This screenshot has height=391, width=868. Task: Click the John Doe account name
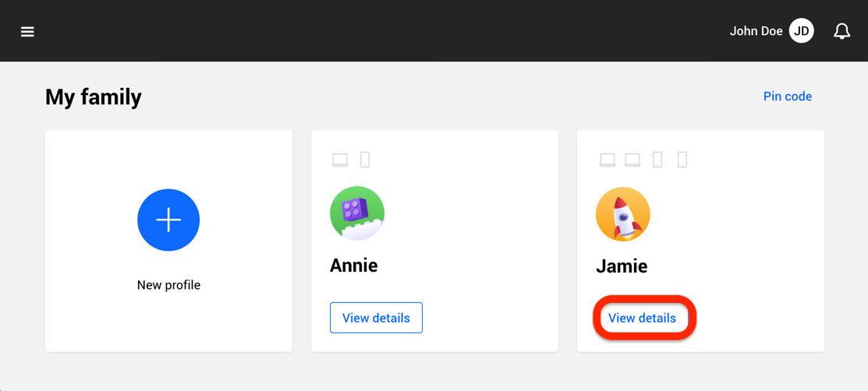pos(756,31)
